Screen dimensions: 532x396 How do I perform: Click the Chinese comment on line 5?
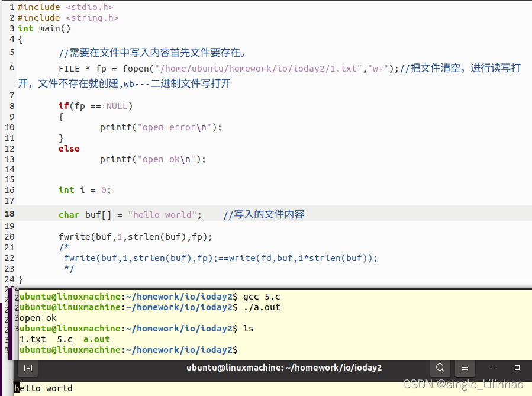pos(152,53)
